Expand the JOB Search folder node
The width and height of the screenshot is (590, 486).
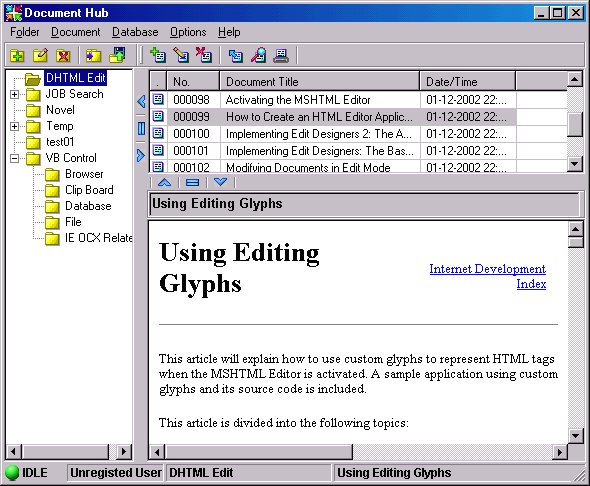[x=14, y=94]
